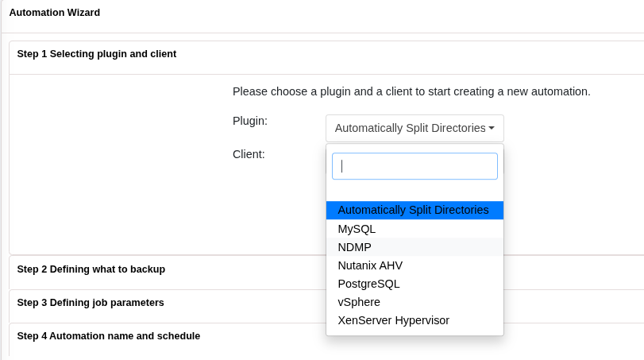The height and width of the screenshot is (360, 644).
Task: Expand Step 3 Defining job parameters
Action: coord(91,303)
